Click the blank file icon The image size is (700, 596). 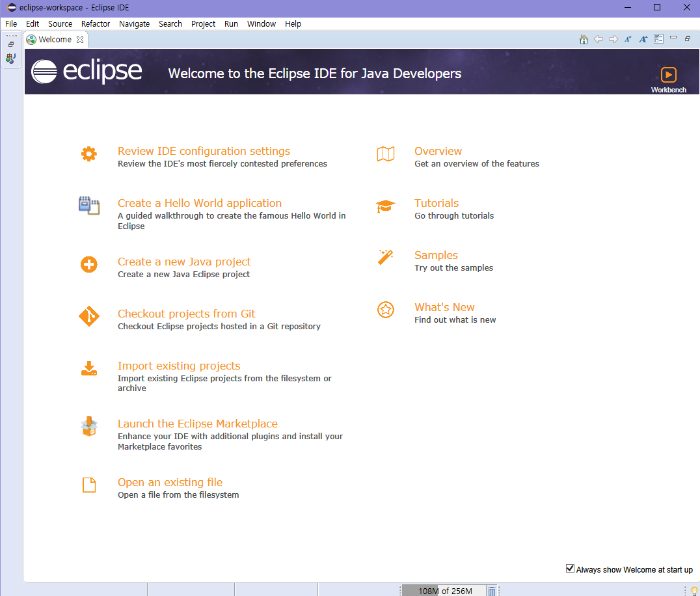tap(89, 485)
